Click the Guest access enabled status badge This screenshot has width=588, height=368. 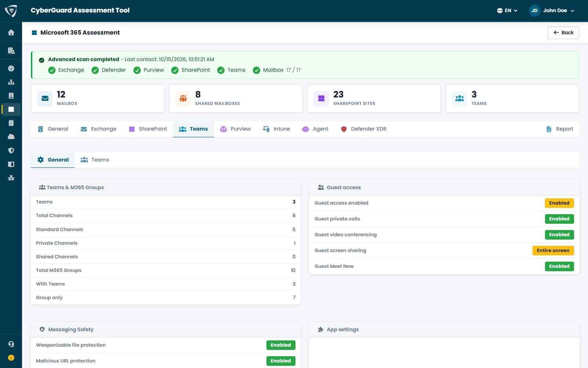pyautogui.click(x=559, y=203)
